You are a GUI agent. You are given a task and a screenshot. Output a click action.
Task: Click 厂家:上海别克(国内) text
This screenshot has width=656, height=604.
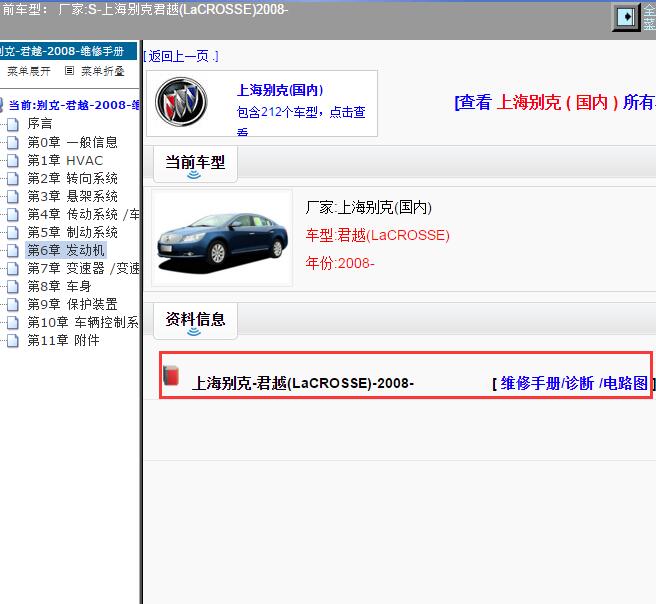pyautogui.click(x=369, y=207)
